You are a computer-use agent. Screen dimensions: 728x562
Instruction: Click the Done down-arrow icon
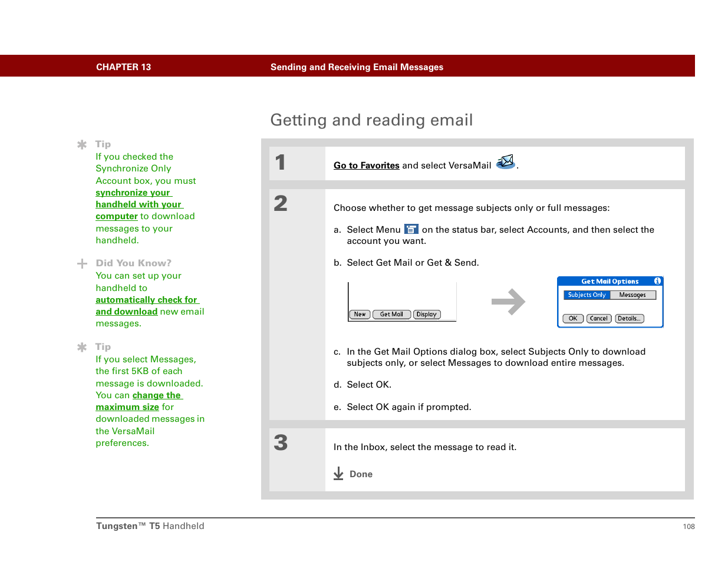click(338, 474)
